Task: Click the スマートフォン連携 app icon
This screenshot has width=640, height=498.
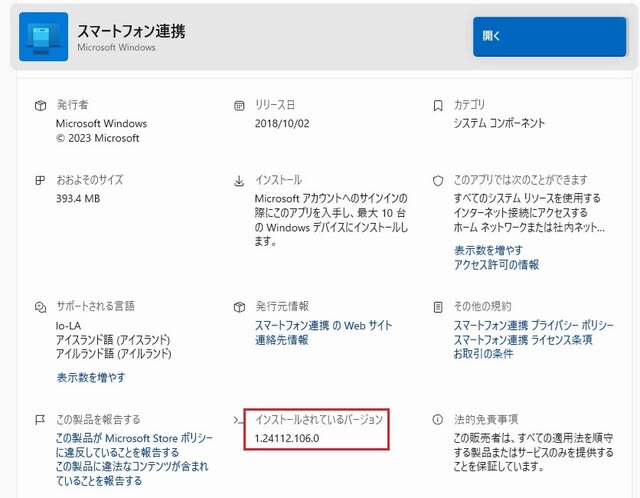Action: click(44, 37)
